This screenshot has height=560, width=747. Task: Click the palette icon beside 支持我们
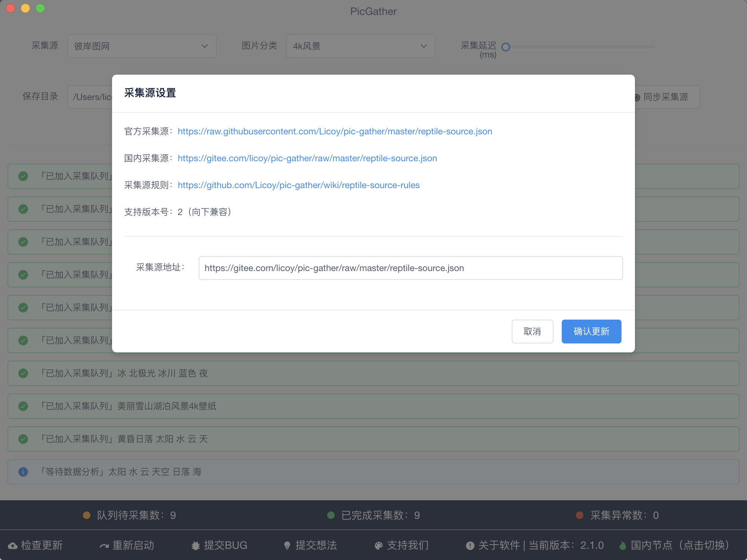pyautogui.click(x=378, y=546)
